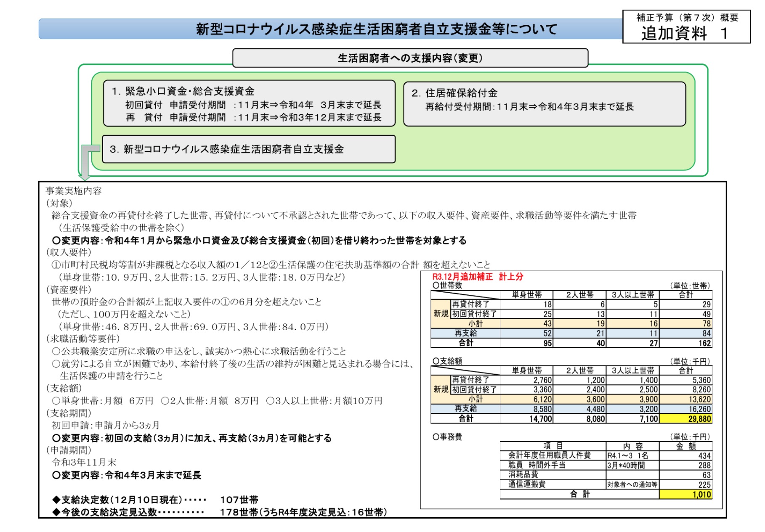This screenshot has width=765, height=532.
Task: Select the 〇変更内容:令和4年3月末まで延長 line
Action: tap(127, 475)
